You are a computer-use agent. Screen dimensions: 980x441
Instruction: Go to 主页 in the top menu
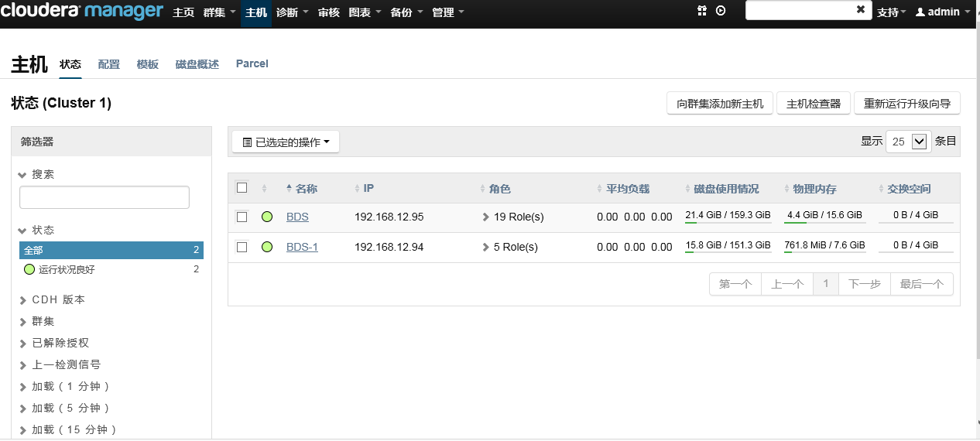point(183,12)
